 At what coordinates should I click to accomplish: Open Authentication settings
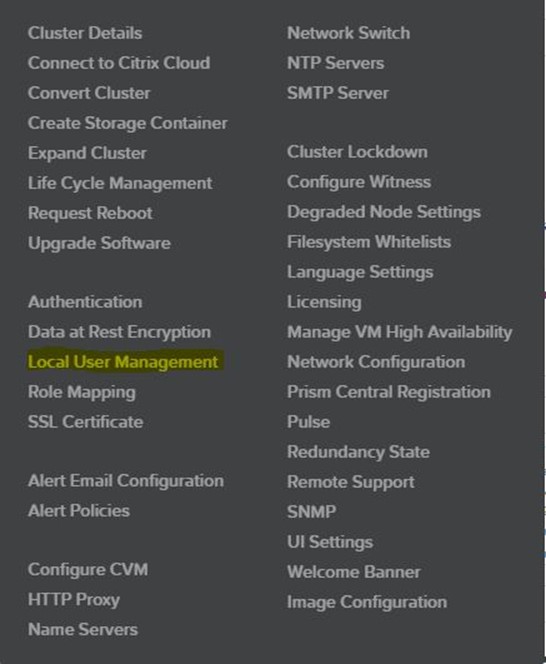pyautogui.click(x=85, y=302)
